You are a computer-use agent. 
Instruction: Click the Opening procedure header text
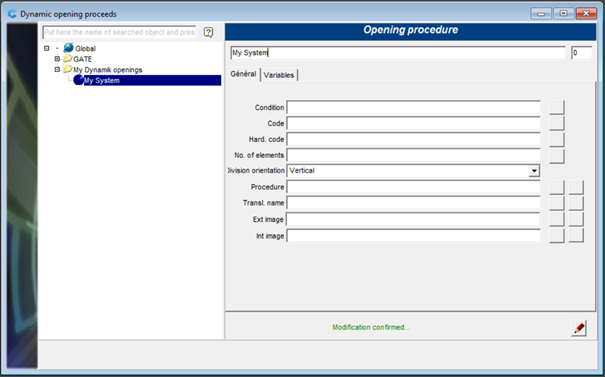coord(411,30)
